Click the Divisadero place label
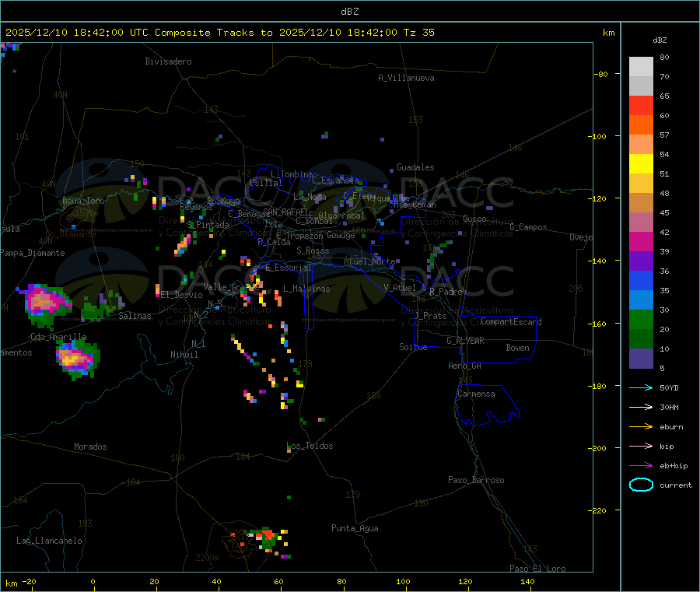 click(168, 61)
